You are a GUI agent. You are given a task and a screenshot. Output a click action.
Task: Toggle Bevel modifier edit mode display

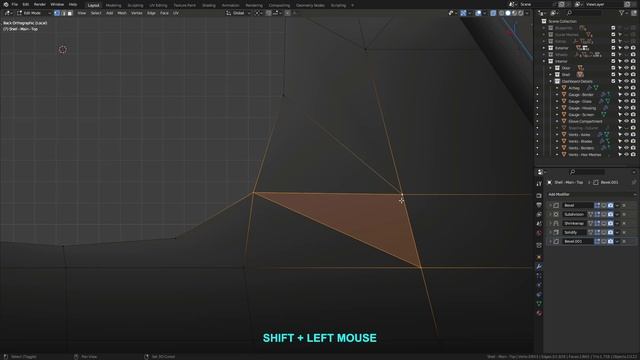597,205
